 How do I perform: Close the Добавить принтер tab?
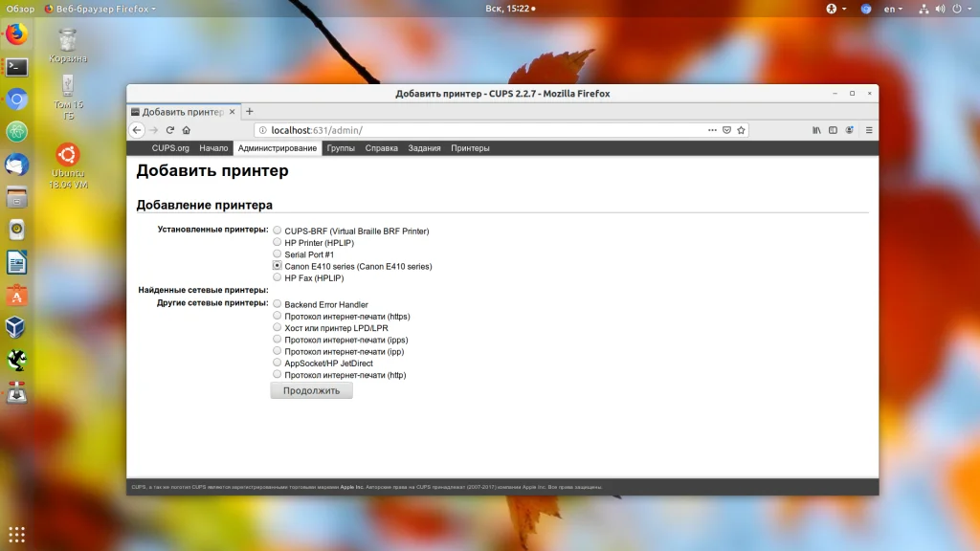(232, 112)
